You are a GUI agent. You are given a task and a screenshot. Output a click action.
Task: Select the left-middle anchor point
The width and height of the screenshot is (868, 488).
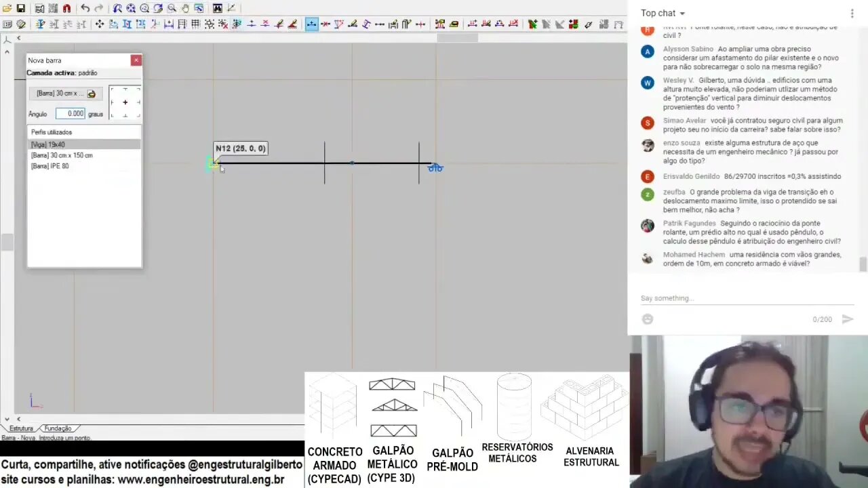(x=112, y=102)
